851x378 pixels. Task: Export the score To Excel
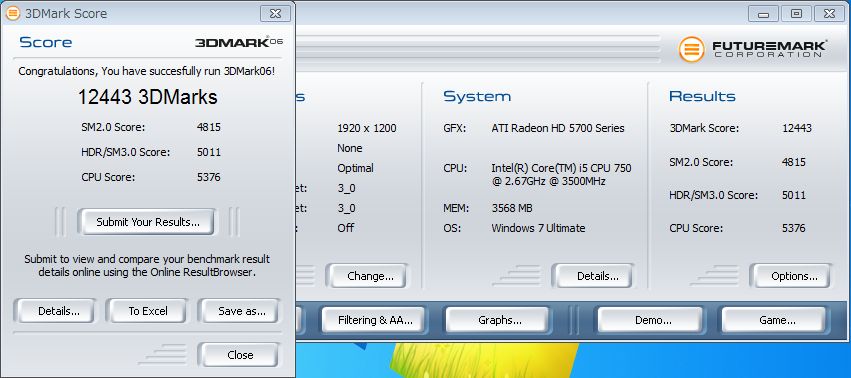point(148,311)
